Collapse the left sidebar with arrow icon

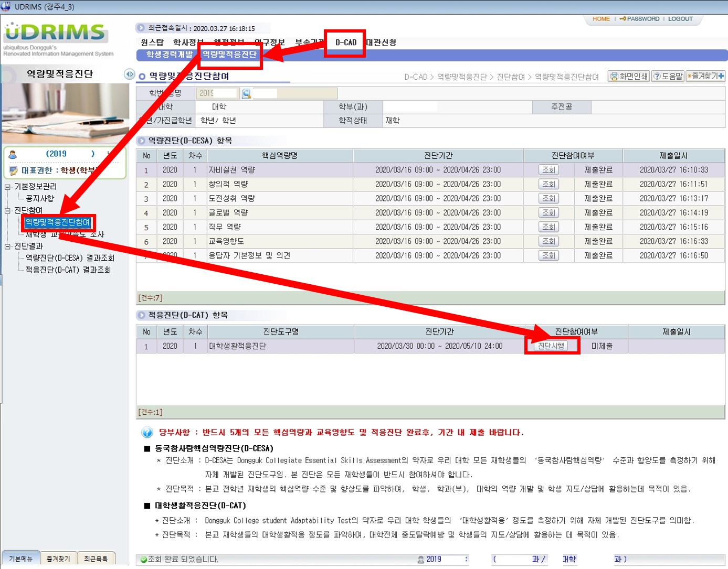(x=129, y=74)
